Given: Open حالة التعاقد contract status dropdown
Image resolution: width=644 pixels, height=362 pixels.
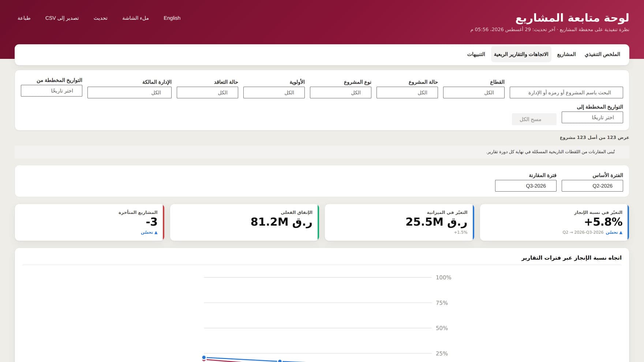Looking at the screenshot, I should click(207, 93).
